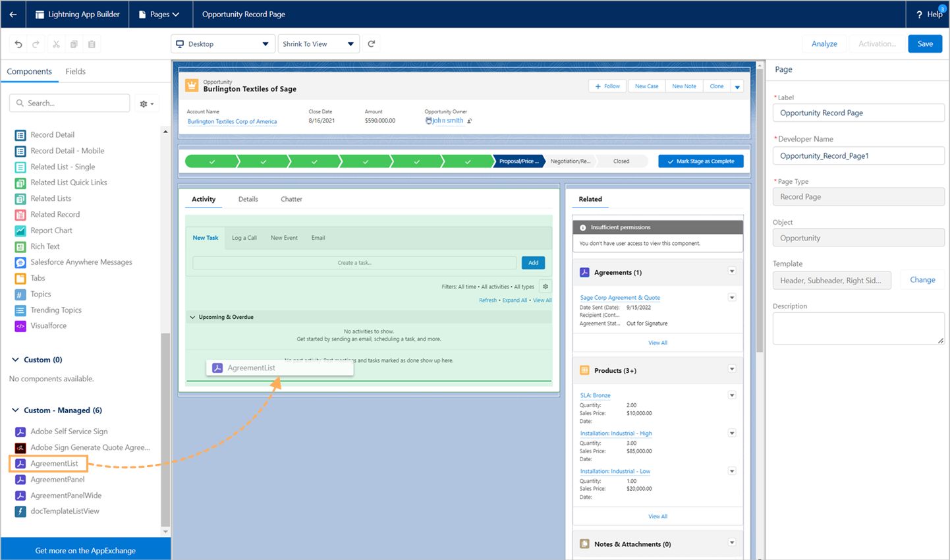This screenshot has width=950, height=560.
Task: Click the Create a task input
Action: pos(354,263)
